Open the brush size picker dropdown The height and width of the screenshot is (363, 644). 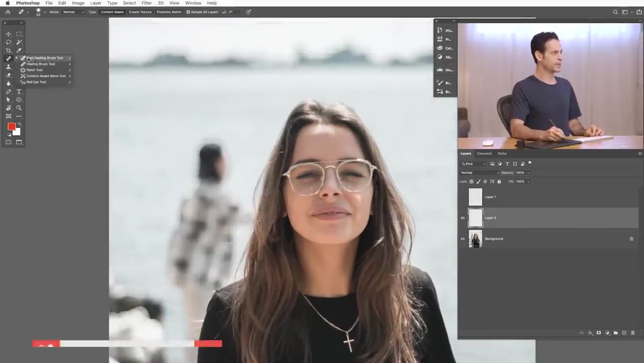[x=45, y=12]
